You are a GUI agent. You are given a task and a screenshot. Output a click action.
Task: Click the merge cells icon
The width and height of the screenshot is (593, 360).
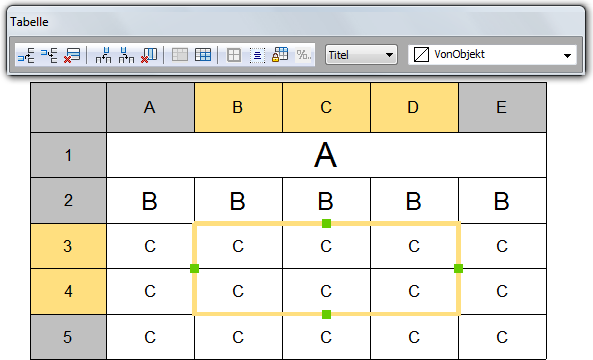click(x=180, y=55)
